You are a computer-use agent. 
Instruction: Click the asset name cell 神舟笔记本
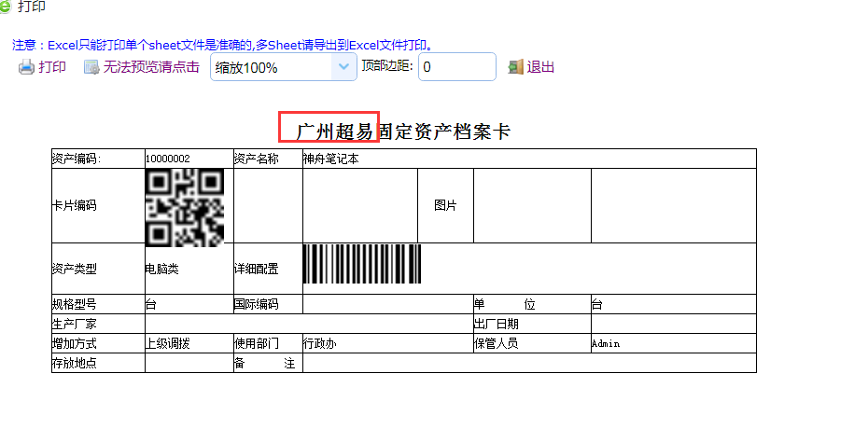(330, 159)
